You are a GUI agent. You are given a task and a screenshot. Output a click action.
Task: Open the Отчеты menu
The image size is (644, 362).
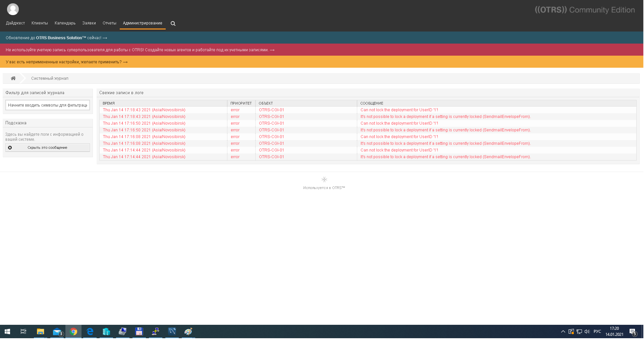109,23
